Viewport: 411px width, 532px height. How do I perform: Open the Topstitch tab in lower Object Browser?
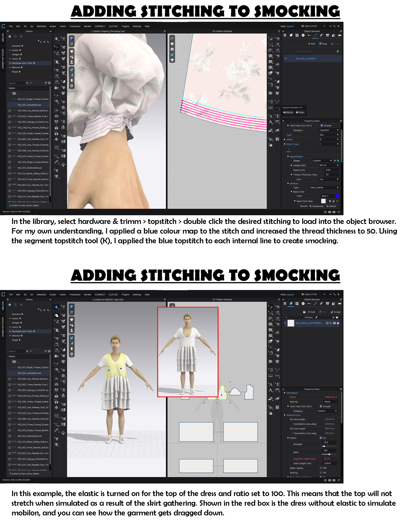click(315, 304)
